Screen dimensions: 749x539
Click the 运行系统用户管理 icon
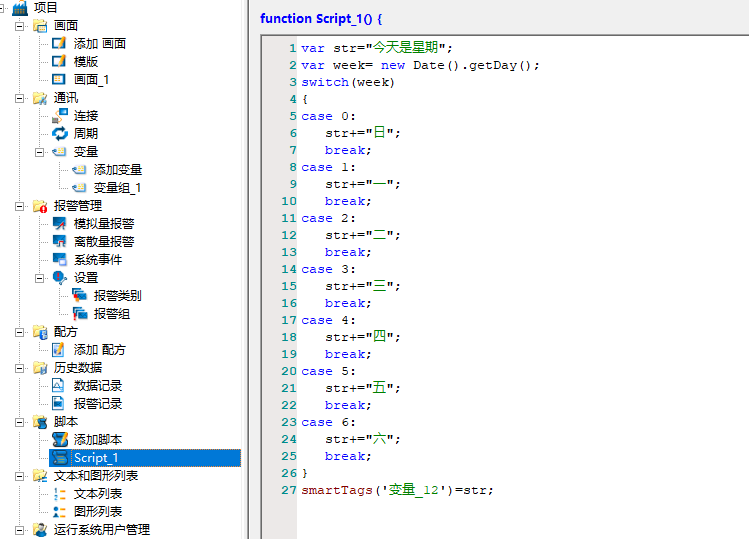point(40,530)
